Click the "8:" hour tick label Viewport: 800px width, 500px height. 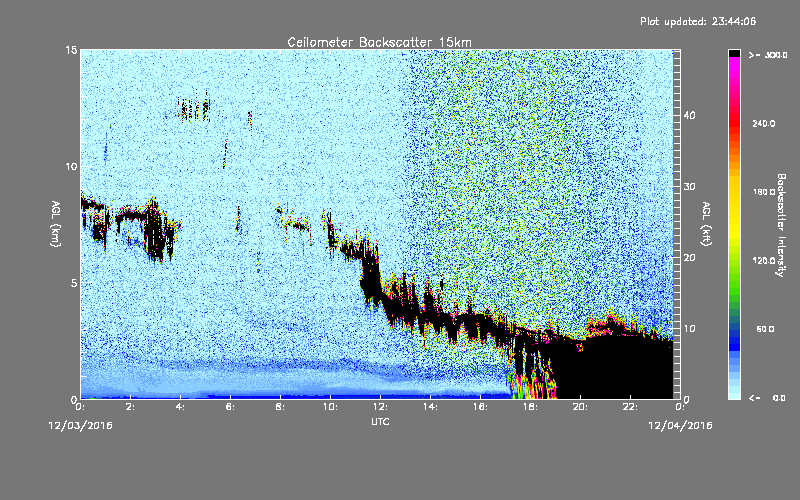281,407
